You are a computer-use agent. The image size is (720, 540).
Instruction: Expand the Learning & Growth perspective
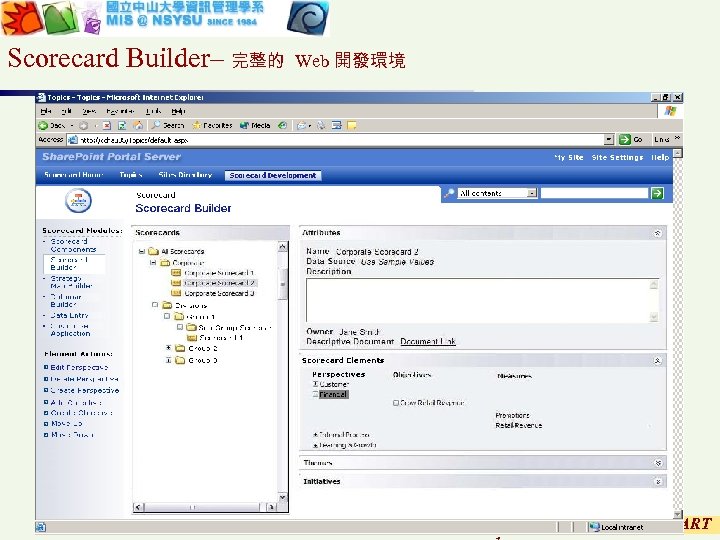(x=315, y=445)
